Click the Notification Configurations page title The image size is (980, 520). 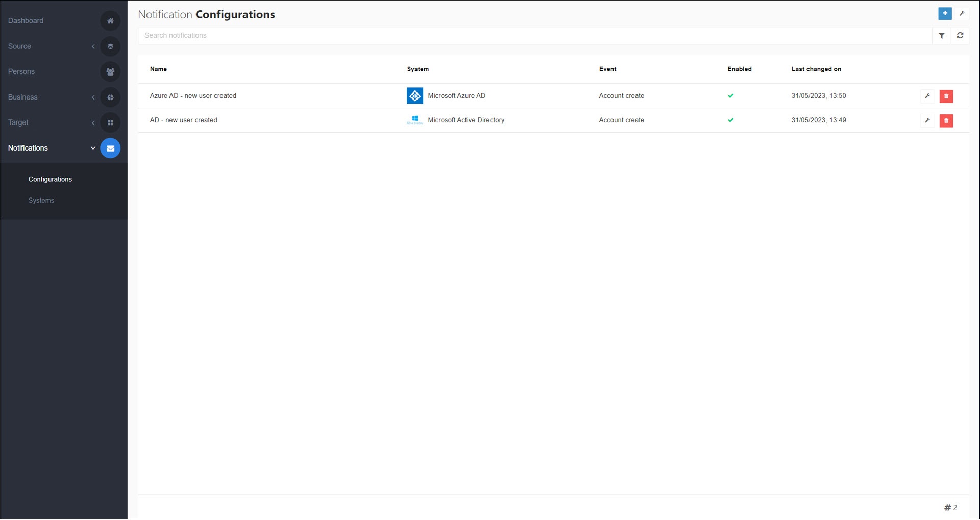206,14
